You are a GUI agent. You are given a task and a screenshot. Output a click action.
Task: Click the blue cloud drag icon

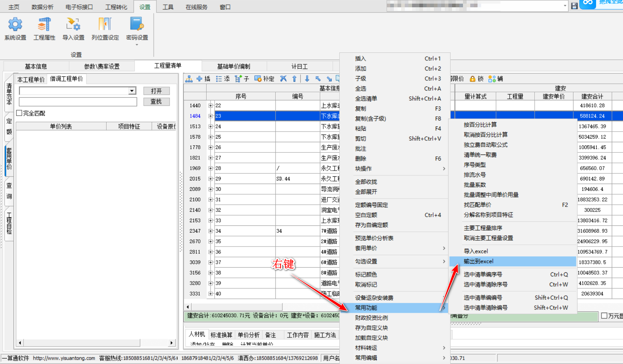coord(588,4)
